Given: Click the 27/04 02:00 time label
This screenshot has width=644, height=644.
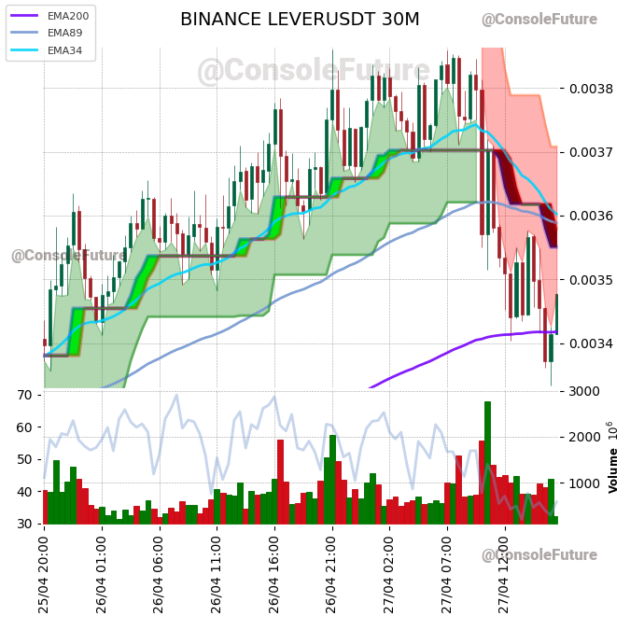Looking at the screenshot, I should [x=389, y=576].
